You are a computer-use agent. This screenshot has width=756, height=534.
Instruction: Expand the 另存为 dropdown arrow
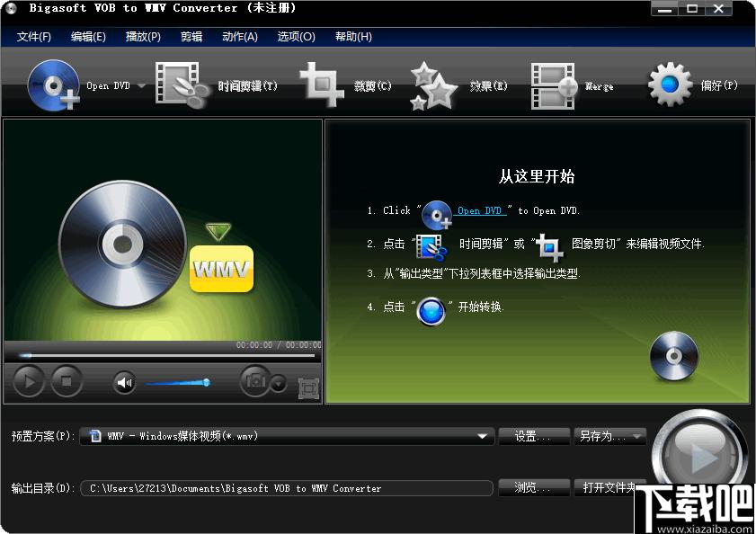click(637, 436)
